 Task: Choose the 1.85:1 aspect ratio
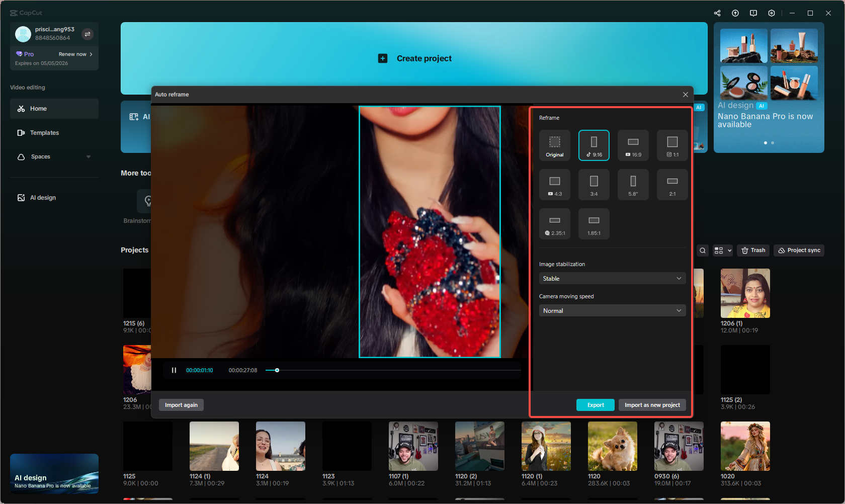pos(594,224)
